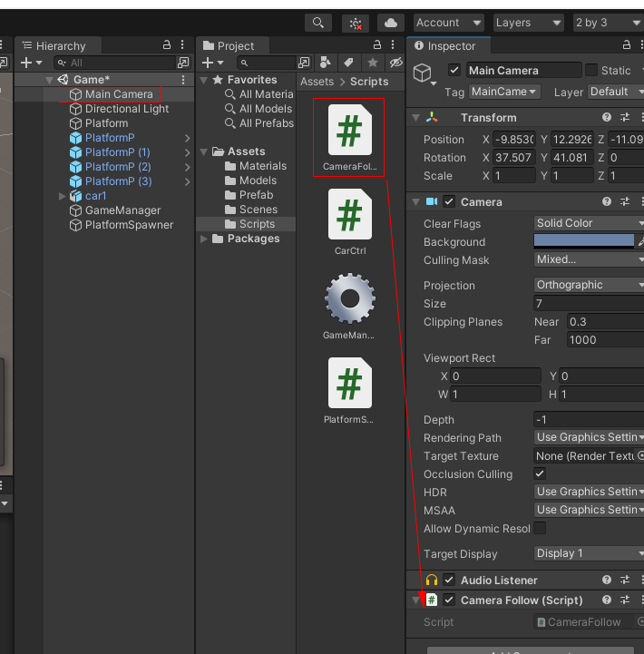Select the PlatformSpawner script asset
Viewport: 644px width, 654px height.
tap(349, 391)
